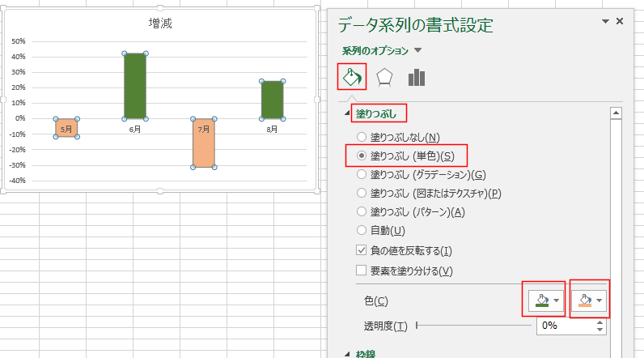Expand the 系列のオプション dropdown
Viewport: 644px width, 358px height.
point(417,50)
